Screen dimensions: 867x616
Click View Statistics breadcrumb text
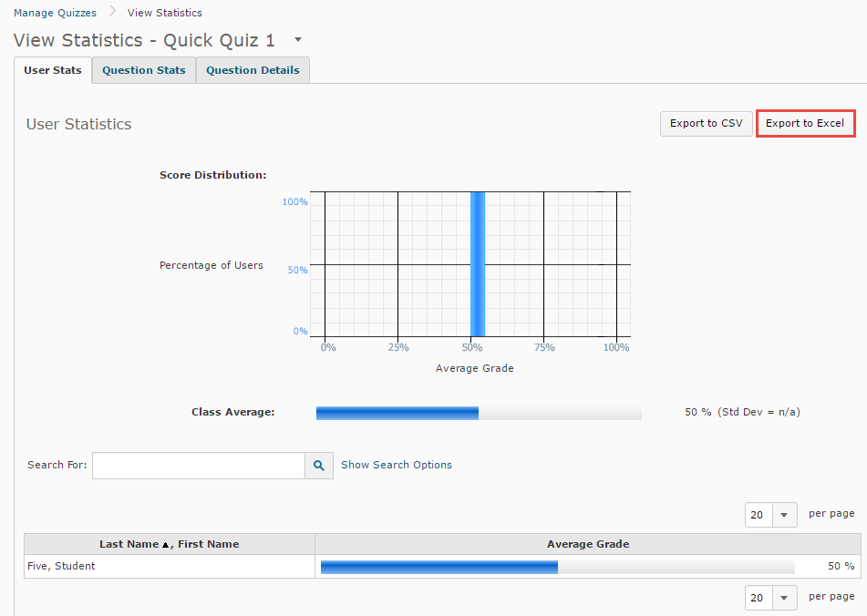(165, 13)
